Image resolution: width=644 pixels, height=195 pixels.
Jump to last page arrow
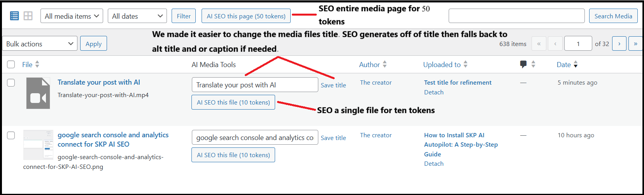point(635,44)
